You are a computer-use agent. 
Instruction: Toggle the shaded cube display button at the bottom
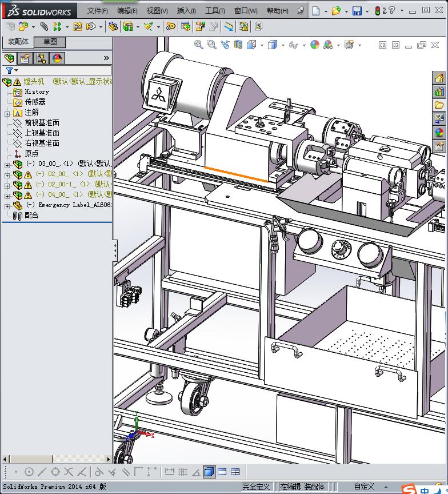[209, 472]
